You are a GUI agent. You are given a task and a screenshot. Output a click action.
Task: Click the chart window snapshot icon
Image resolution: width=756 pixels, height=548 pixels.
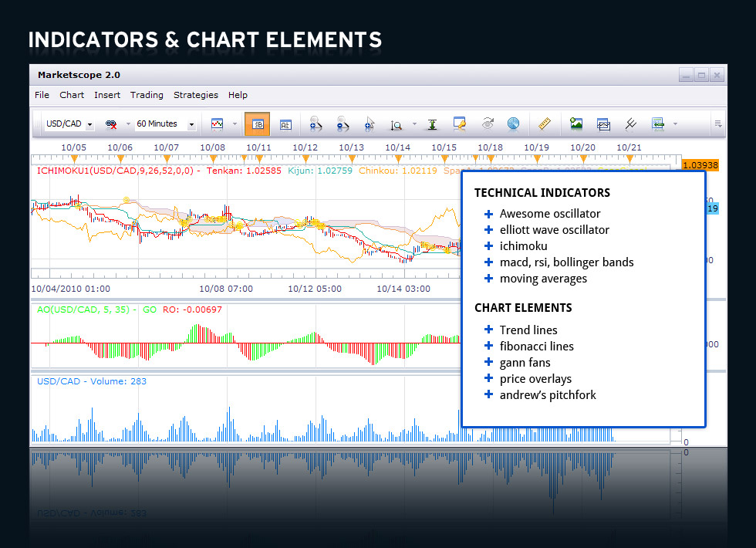[x=603, y=124]
